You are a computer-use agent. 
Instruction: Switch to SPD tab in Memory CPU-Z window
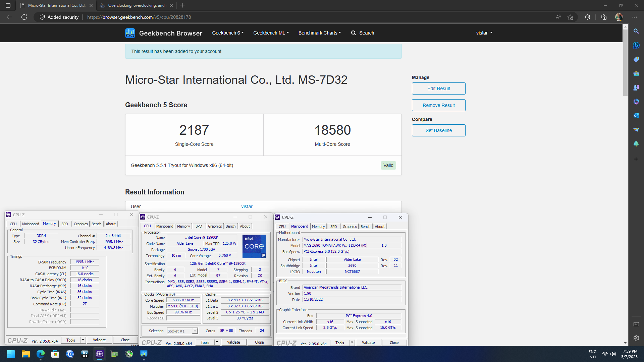pyautogui.click(x=65, y=224)
